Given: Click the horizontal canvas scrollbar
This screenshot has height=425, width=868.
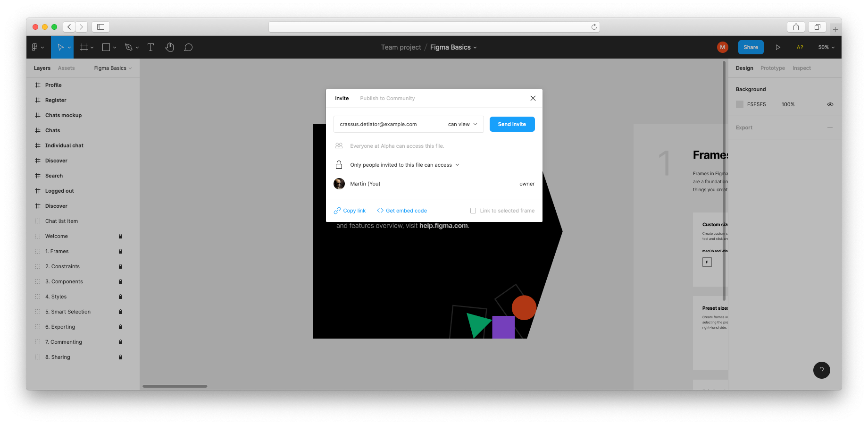Looking at the screenshot, I should (x=175, y=386).
